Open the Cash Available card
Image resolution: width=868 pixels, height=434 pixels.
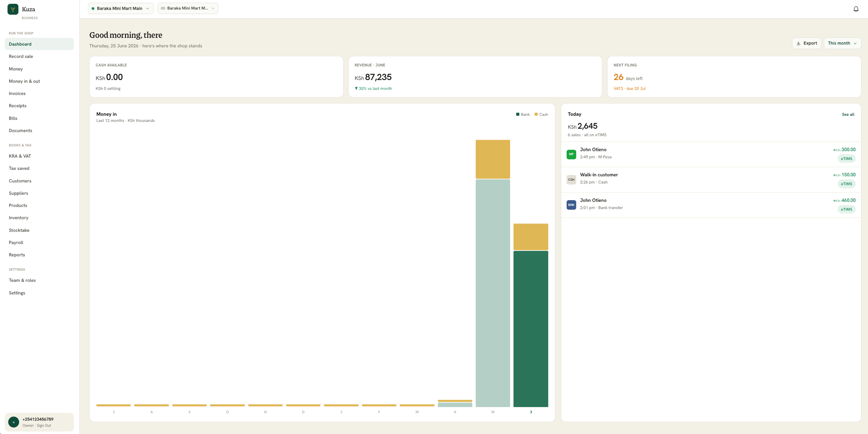[x=216, y=77]
